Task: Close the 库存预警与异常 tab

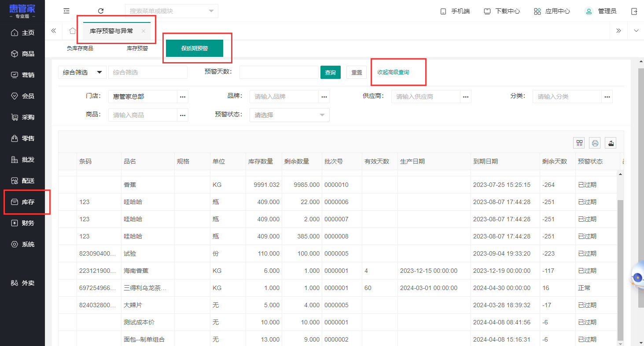Action: tap(144, 31)
